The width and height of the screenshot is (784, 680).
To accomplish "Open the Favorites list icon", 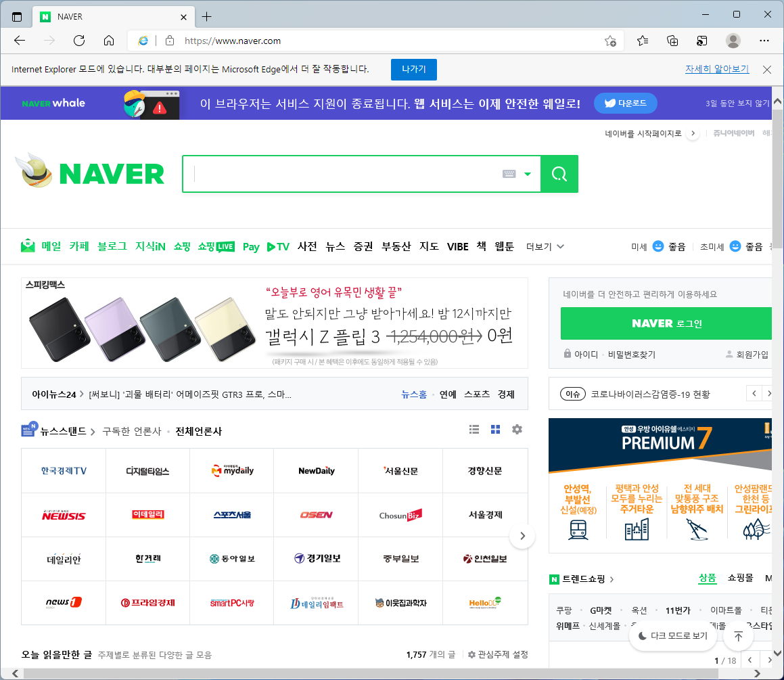I will pyautogui.click(x=643, y=41).
